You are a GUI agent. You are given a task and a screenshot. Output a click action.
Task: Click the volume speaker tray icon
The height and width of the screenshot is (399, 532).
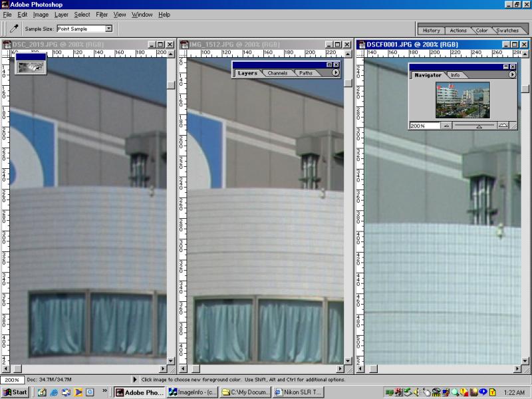click(417, 392)
